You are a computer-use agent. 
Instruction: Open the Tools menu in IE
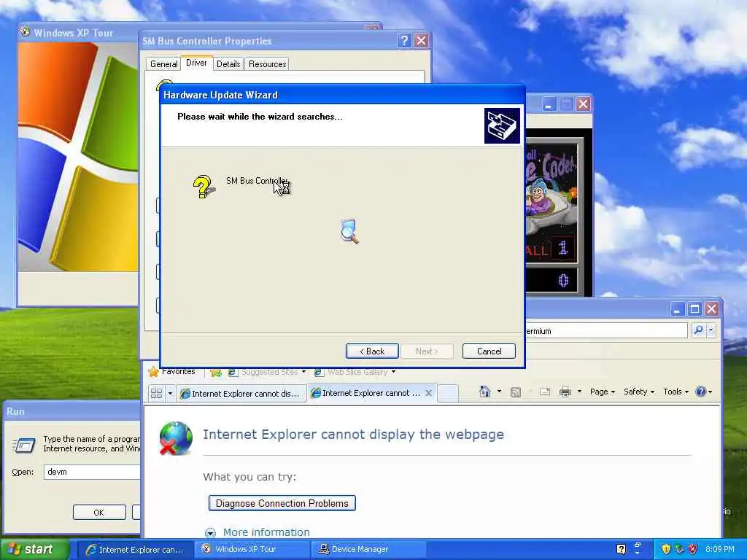click(676, 392)
